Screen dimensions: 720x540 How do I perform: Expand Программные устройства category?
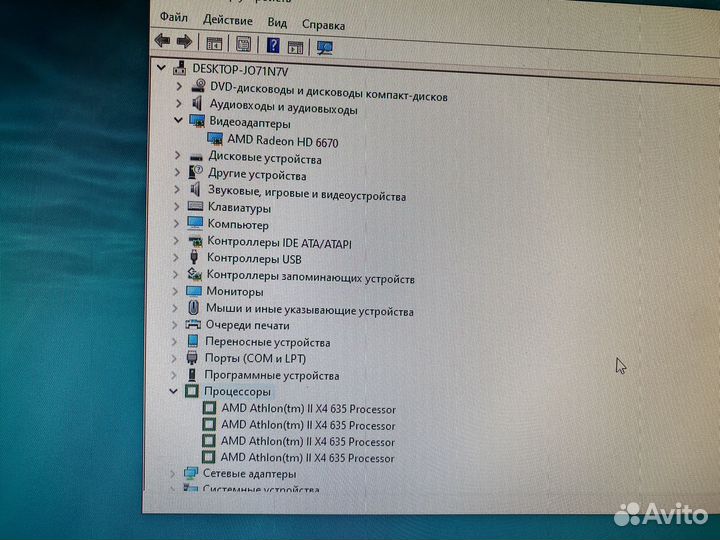pyautogui.click(x=174, y=374)
